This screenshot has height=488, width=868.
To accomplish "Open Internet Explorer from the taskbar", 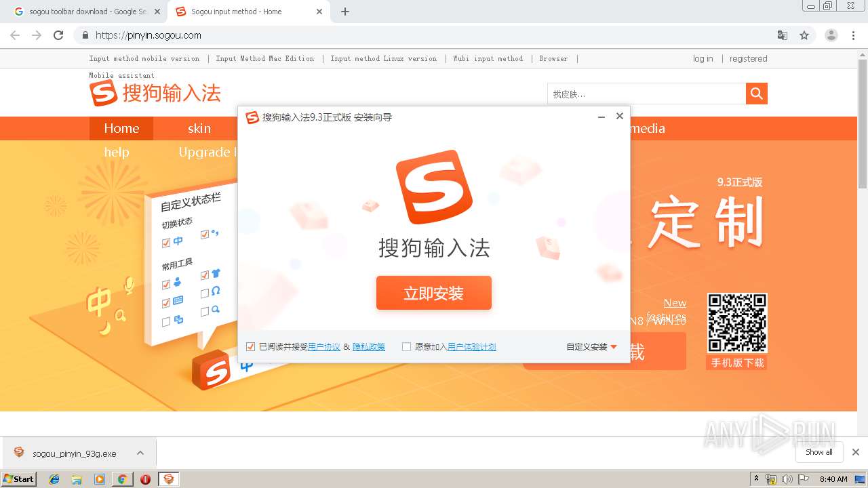I will (54, 479).
